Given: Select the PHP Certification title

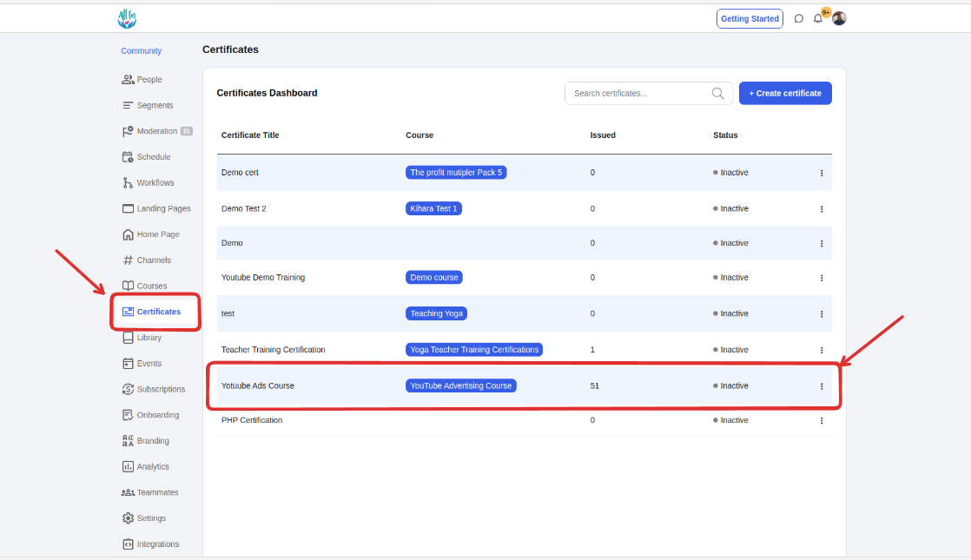Looking at the screenshot, I should [x=251, y=420].
